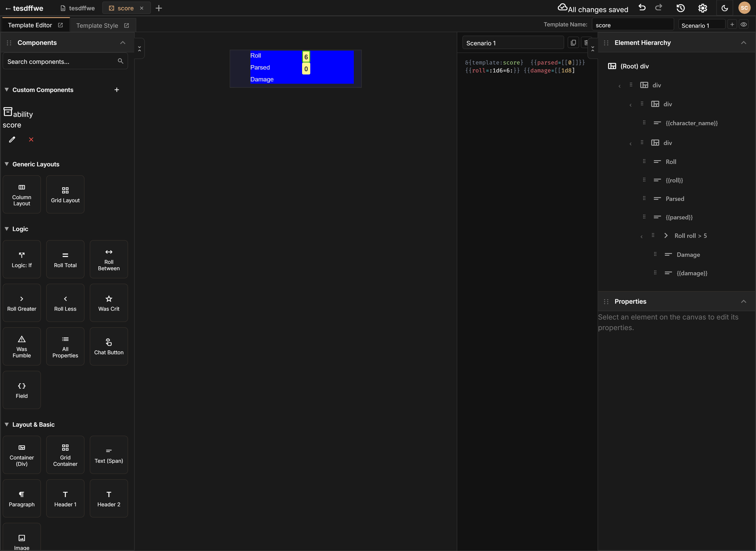Remove ability score component via red X
Viewport: 756px width, 551px height.
31,140
